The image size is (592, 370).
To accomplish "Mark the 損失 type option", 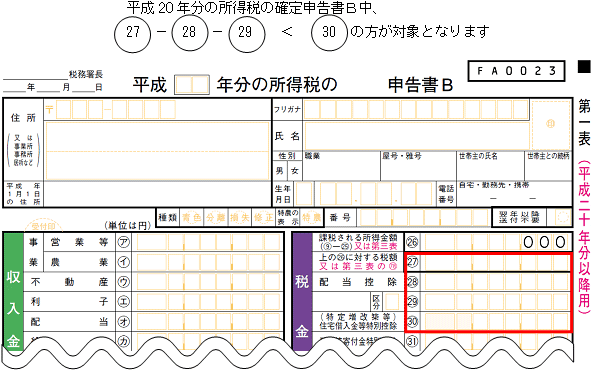I will (240, 217).
